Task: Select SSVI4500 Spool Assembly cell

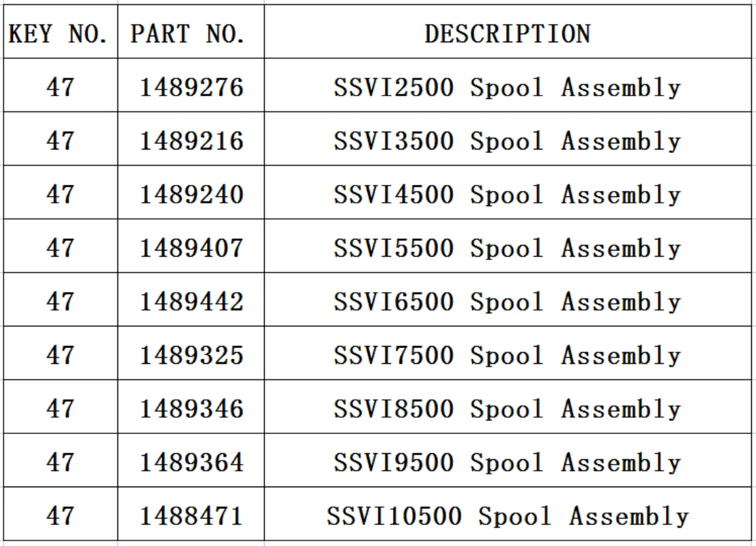Action: (507, 195)
